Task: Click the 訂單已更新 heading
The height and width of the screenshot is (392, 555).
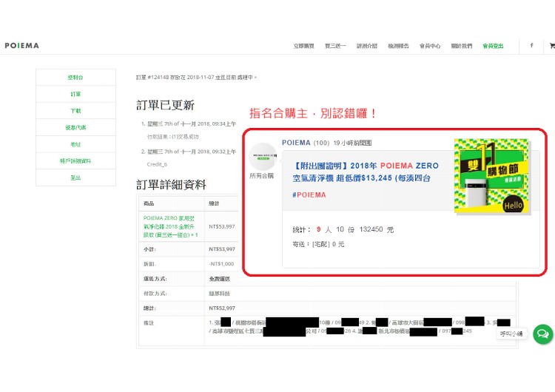Action: tap(165, 105)
